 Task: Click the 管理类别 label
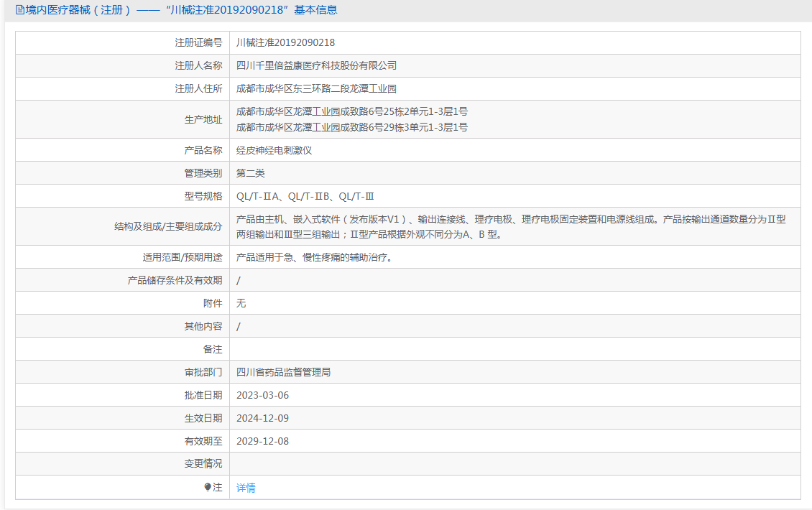pyautogui.click(x=203, y=173)
